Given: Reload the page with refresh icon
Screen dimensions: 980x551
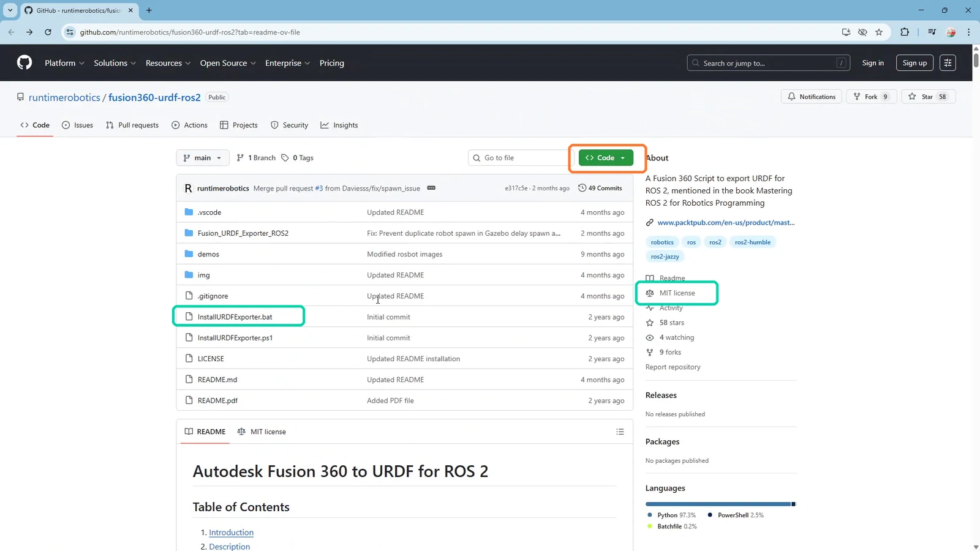Looking at the screenshot, I should pos(48,32).
